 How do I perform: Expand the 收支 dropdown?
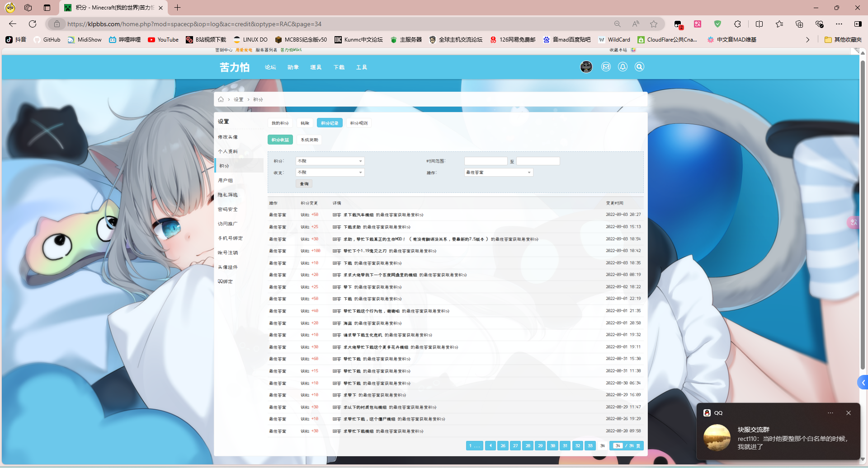click(x=330, y=173)
